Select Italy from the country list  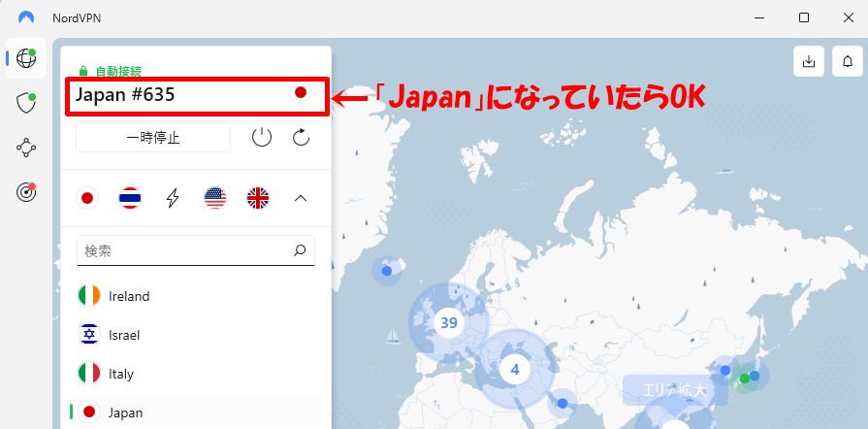(x=196, y=374)
